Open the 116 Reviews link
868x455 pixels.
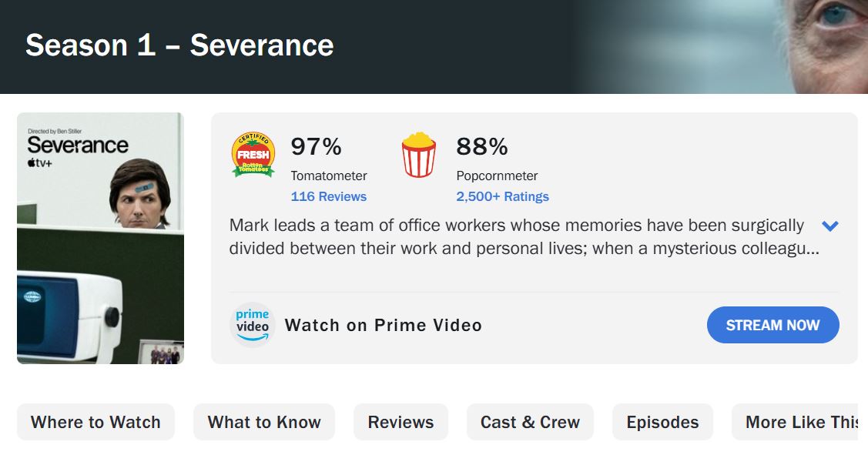tap(328, 196)
